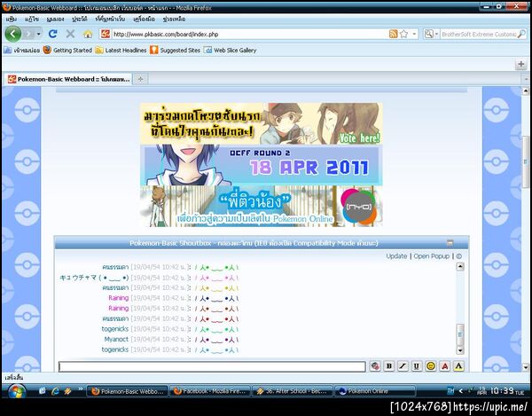Image resolution: width=532 pixels, height=416 pixels.
Task: Go back with the green Back arrow
Action: (x=13, y=34)
